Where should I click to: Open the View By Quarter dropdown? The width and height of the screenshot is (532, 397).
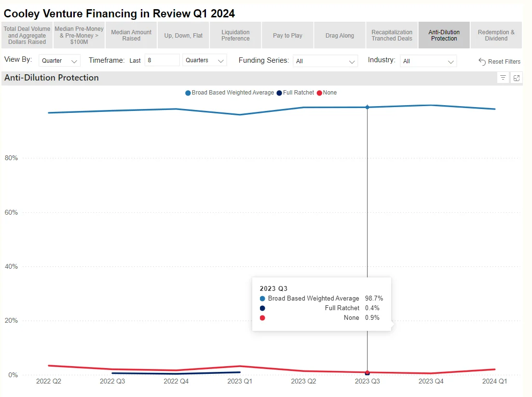tap(59, 61)
